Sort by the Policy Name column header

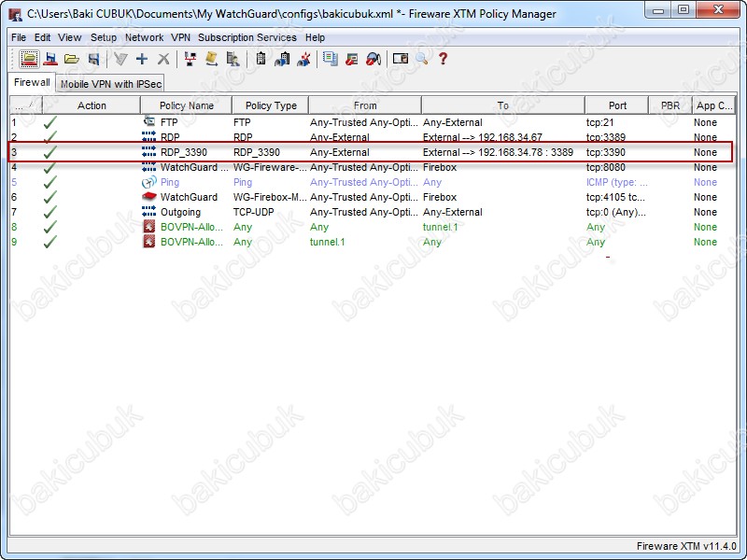click(186, 105)
